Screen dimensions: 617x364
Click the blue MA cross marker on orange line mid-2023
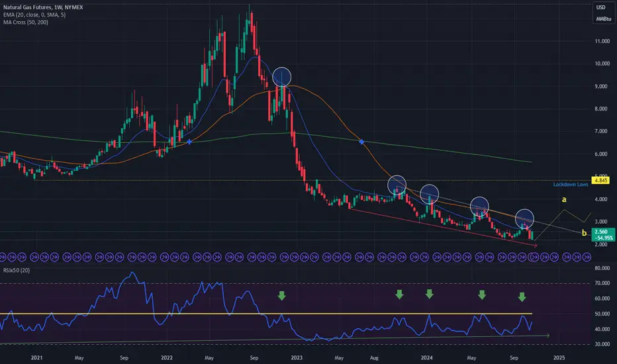click(x=361, y=142)
